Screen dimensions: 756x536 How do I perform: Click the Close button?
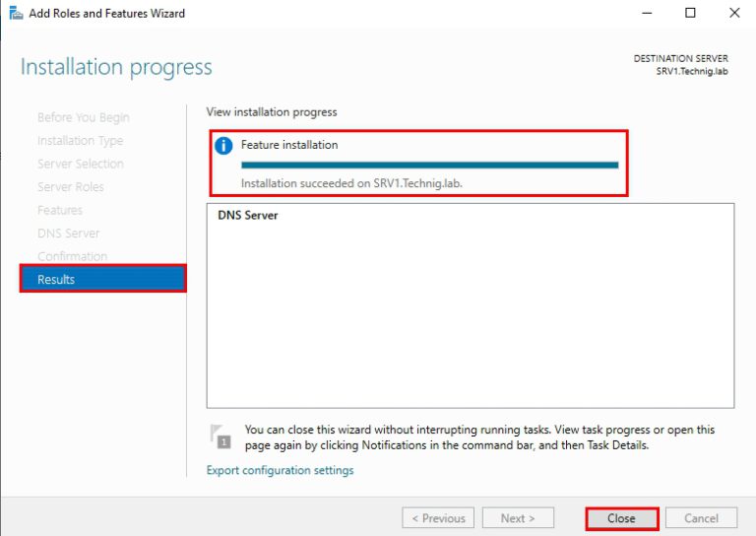(621, 518)
